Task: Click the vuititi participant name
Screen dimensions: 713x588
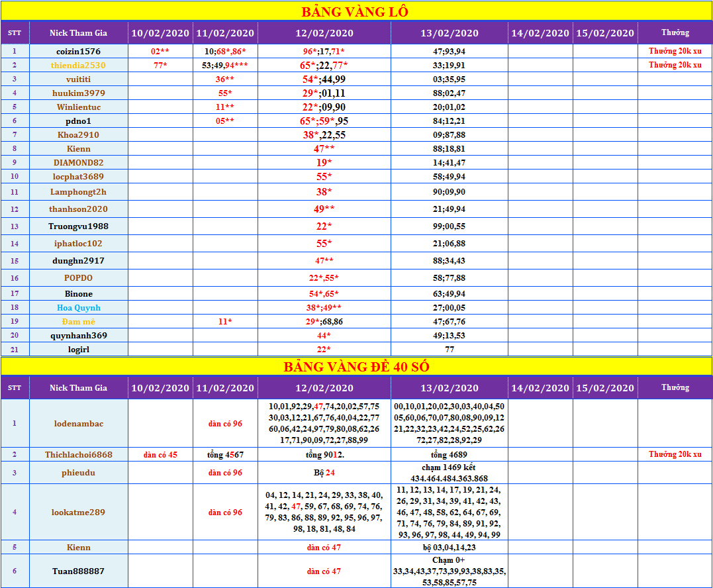Action: 78,79
